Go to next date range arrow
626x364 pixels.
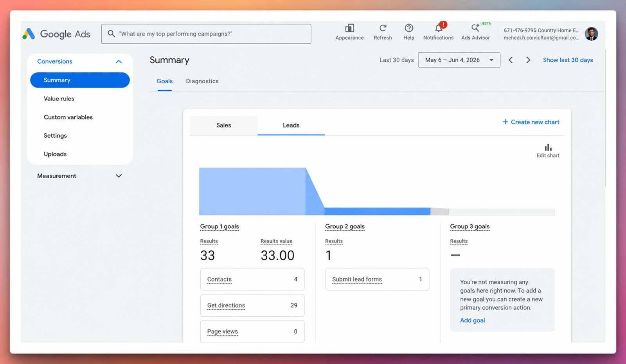pyautogui.click(x=528, y=60)
